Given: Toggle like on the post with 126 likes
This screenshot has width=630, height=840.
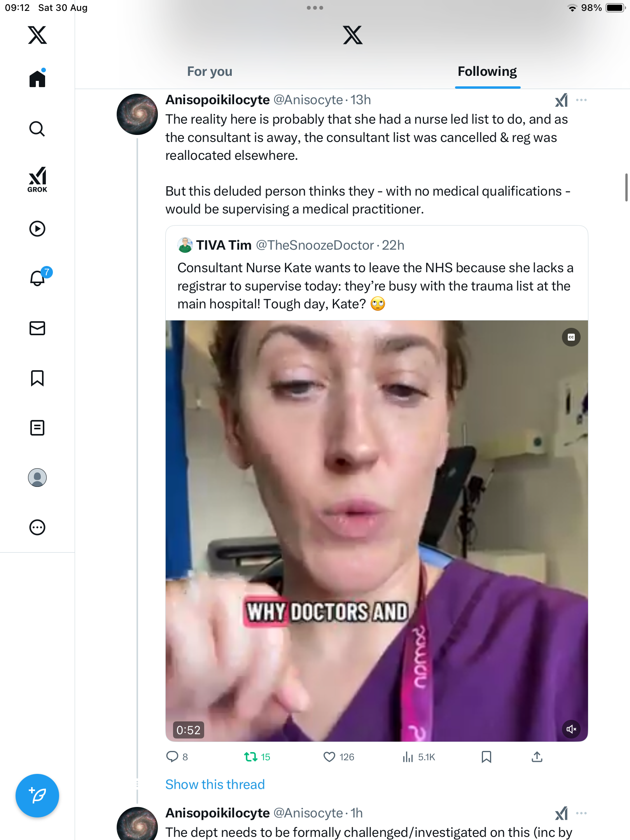Looking at the screenshot, I should [x=329, y=757].
